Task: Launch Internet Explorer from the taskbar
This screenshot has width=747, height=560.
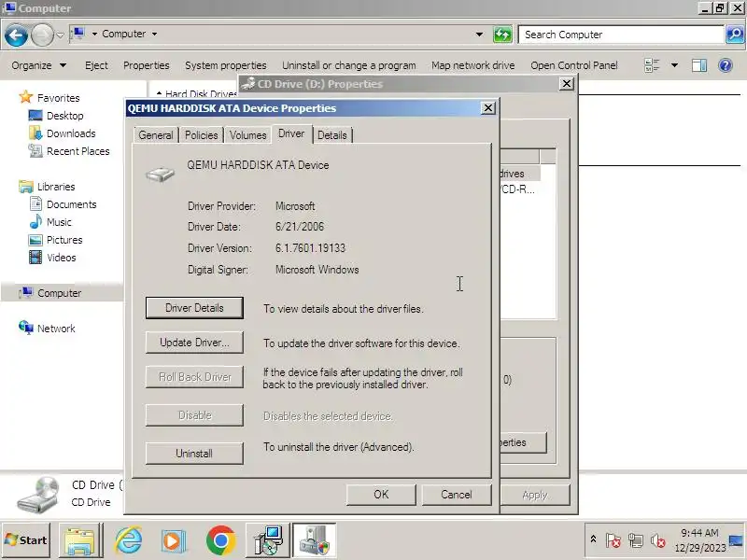Action: pyautogui.click(x=128, y=540)
